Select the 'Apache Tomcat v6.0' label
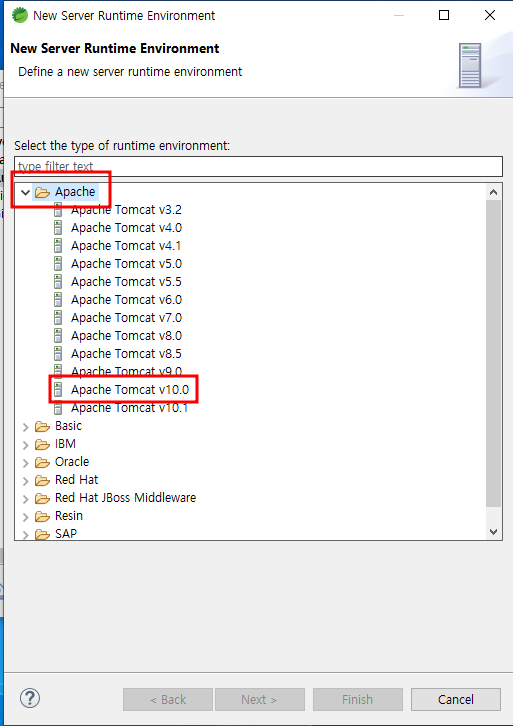Viewport: 513px width, 726px height. (x=126, y=300)
